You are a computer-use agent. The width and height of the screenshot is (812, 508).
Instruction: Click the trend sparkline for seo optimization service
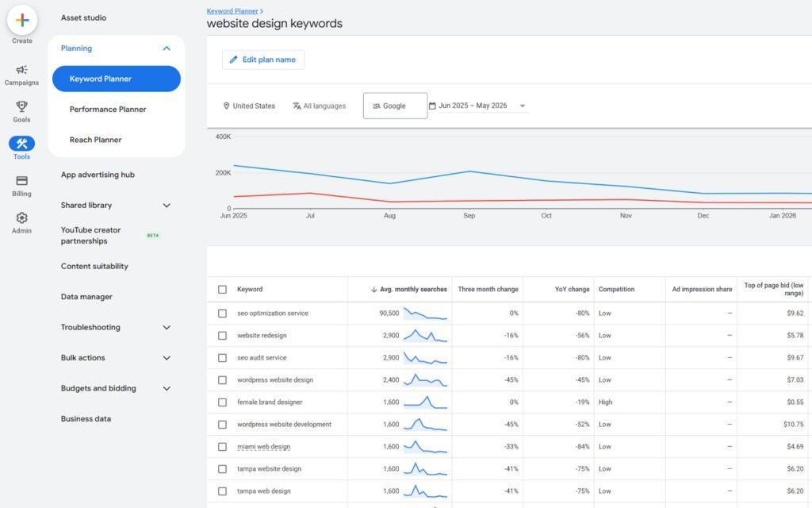pyautogui.click(x=425, y=313)
